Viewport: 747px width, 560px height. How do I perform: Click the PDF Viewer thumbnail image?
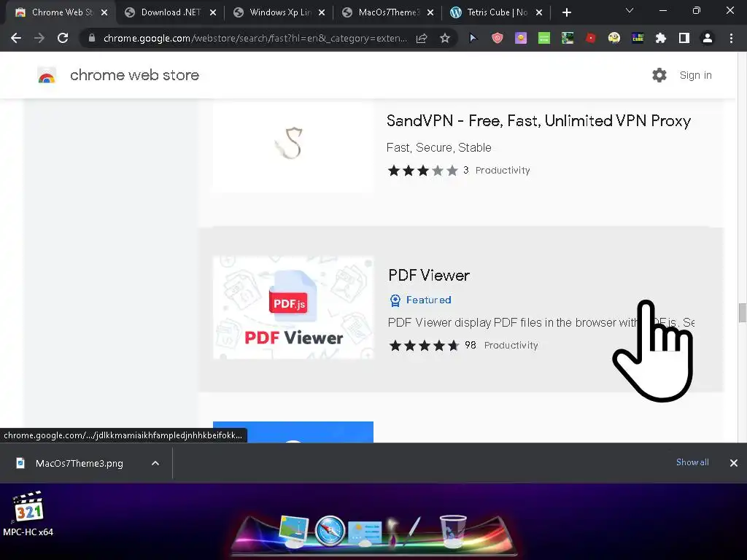293,307
